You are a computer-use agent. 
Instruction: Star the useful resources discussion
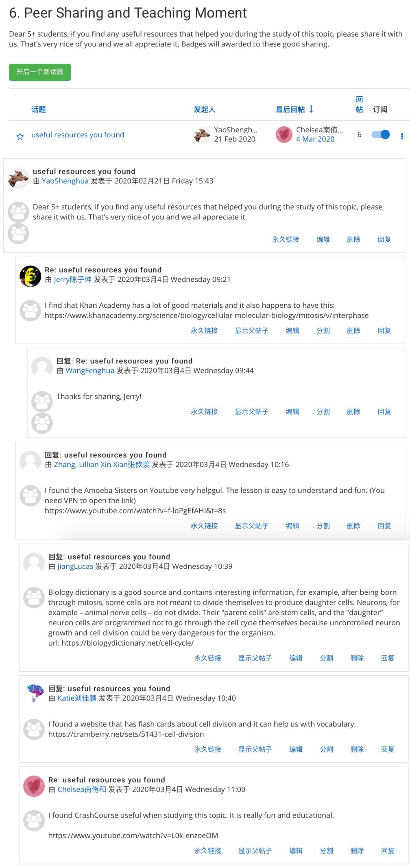(20, 137)
